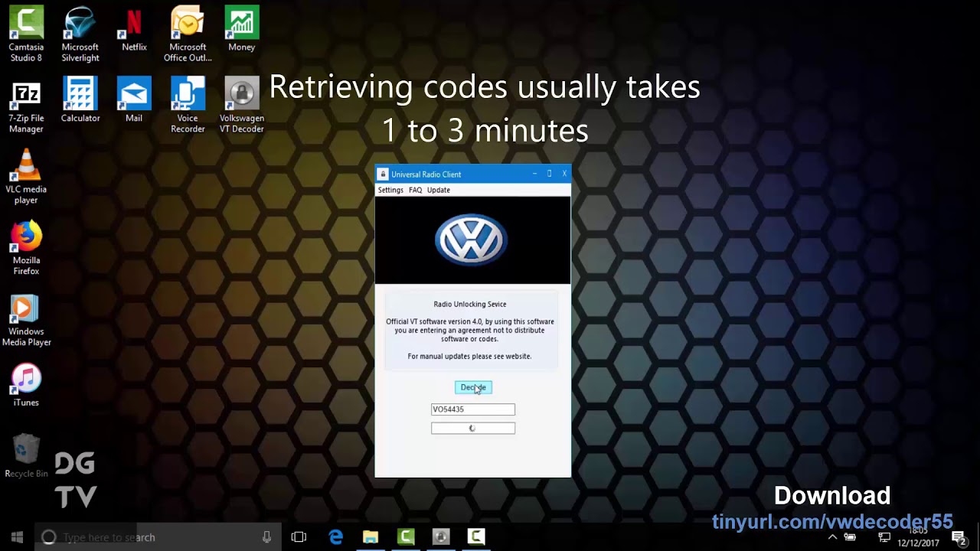Open the Windows Start menu

(x=17, y=537)
